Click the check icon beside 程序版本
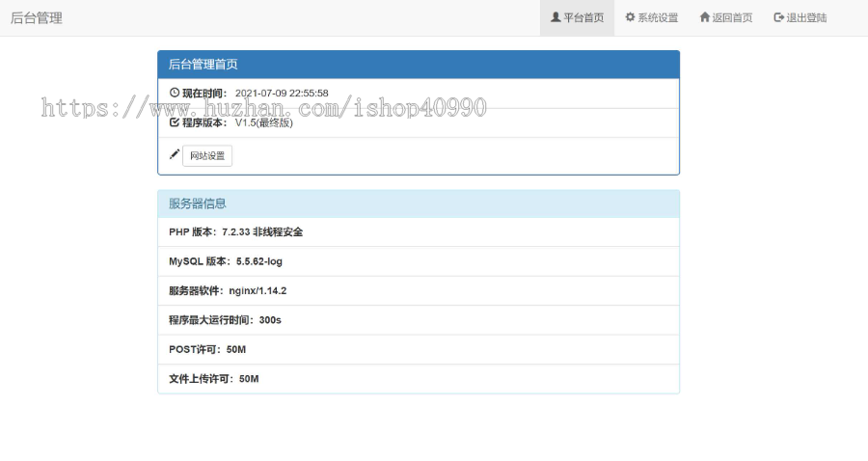 [175, 122]
